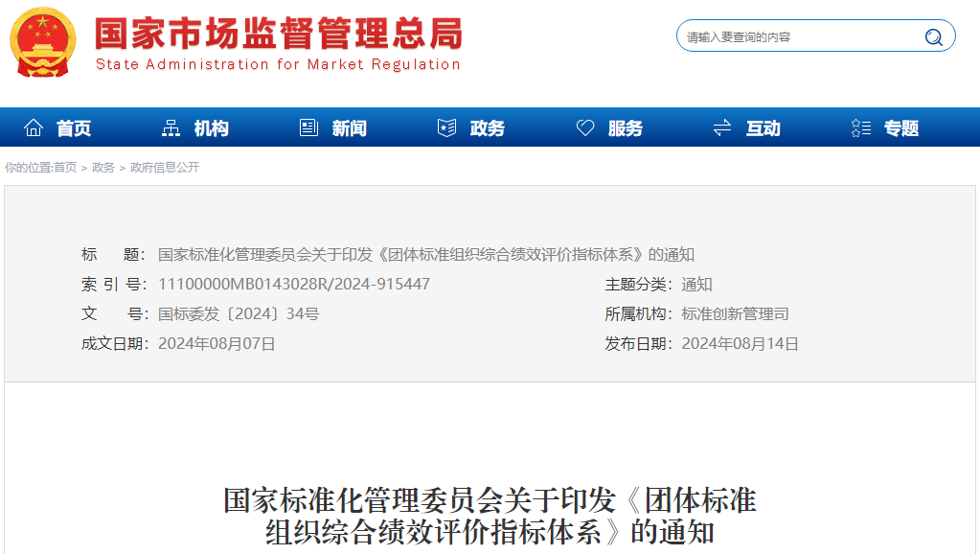980x554 pixels.
Task: Click the heart icon beside 服务
Action: tap(585, 127)
